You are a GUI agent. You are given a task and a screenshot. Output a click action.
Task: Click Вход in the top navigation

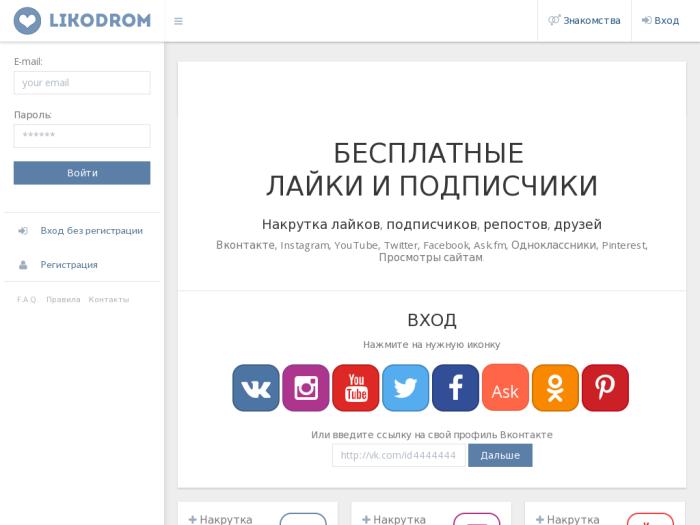(660, 21)
